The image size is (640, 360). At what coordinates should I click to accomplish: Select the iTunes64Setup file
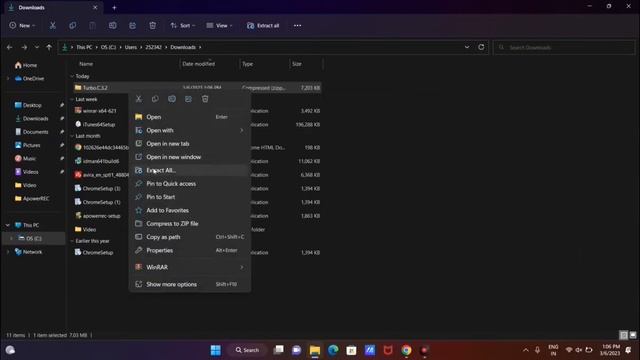click(99, 124)
